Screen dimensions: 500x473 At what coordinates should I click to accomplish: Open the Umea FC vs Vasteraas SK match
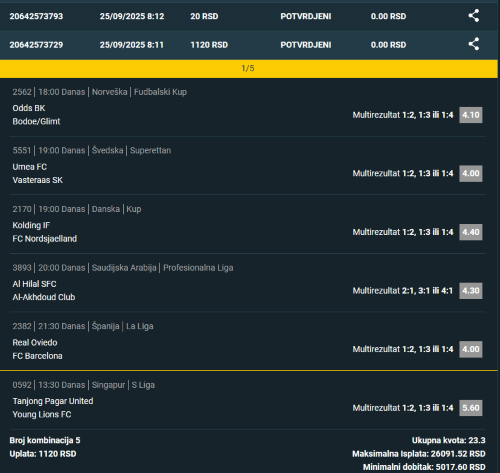coord(38,173)
